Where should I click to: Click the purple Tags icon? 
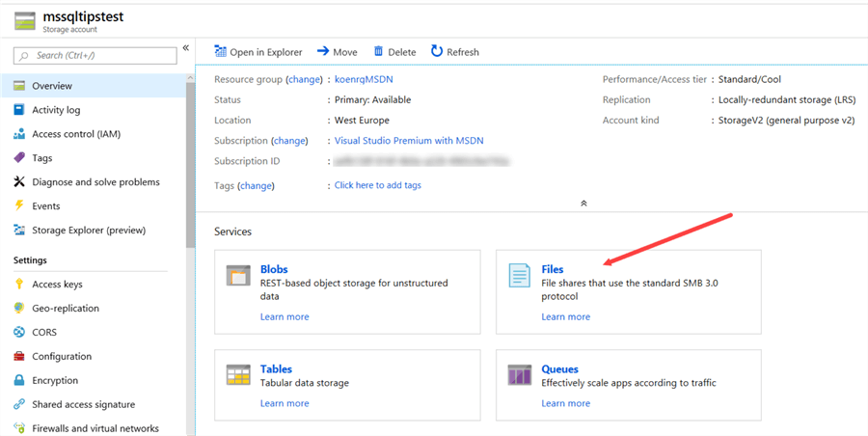coord(19,158)
